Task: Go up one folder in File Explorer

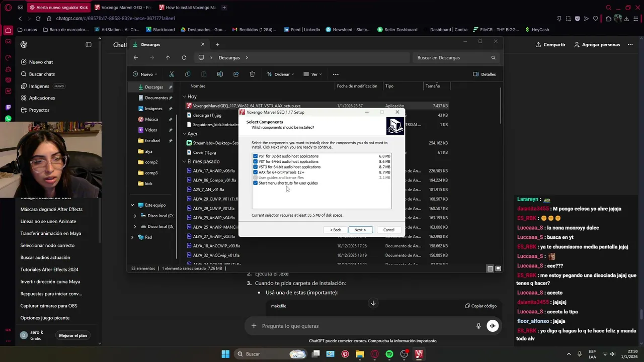Action: click(x=168, y=57)
